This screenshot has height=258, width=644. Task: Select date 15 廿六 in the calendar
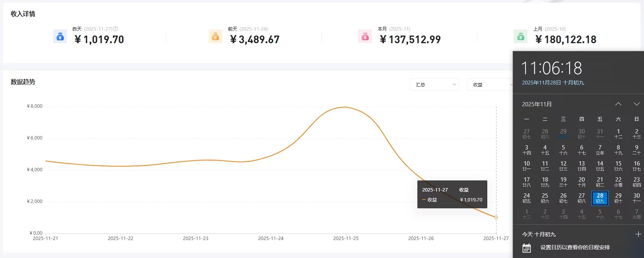[x=618, y=166]
